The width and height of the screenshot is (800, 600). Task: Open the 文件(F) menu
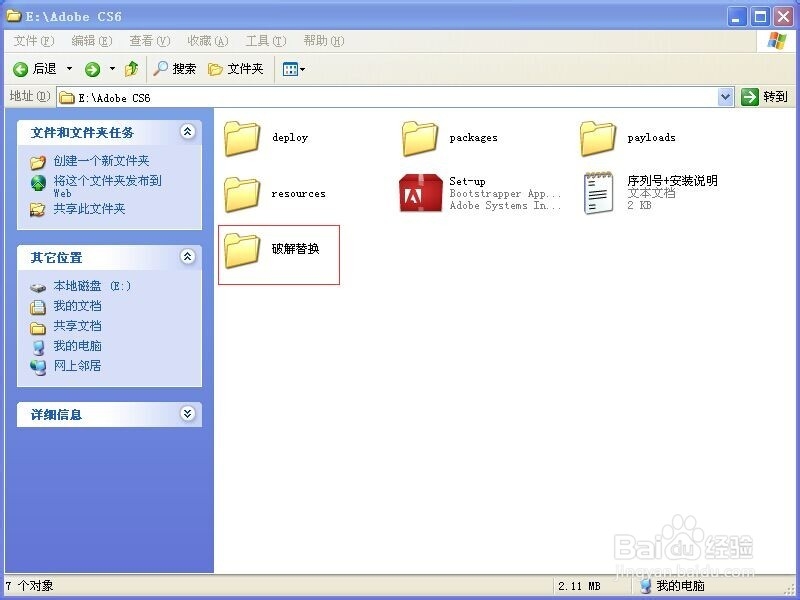(x=34, y=41)
